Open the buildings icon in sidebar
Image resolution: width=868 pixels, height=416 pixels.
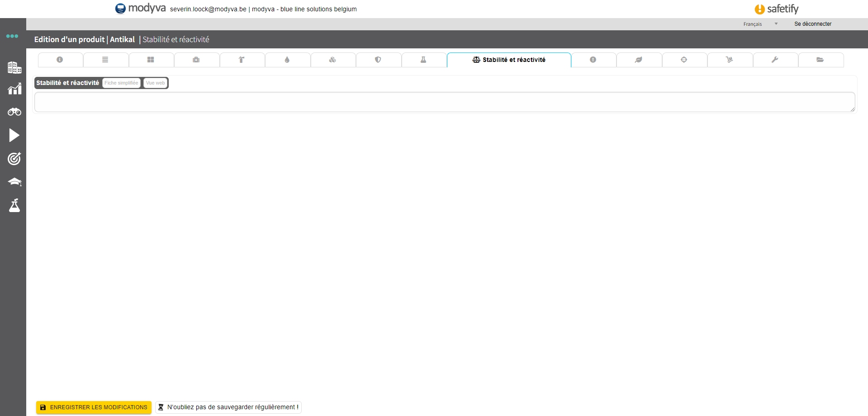[x=14, y=67]
